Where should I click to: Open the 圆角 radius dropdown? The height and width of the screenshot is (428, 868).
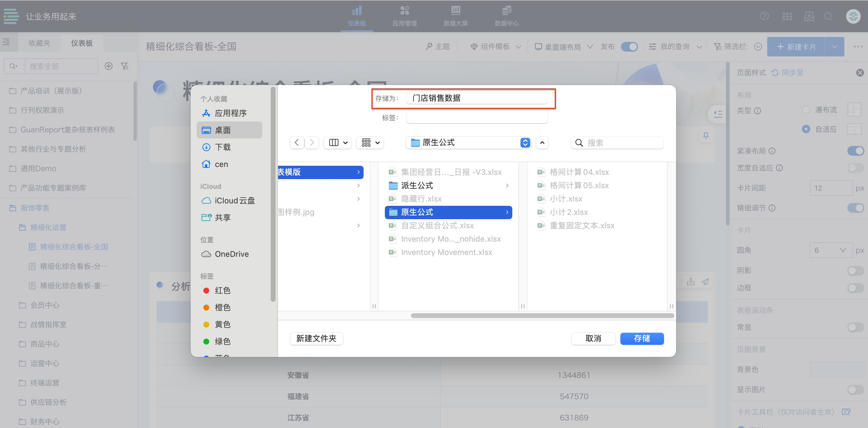[831, 250]
